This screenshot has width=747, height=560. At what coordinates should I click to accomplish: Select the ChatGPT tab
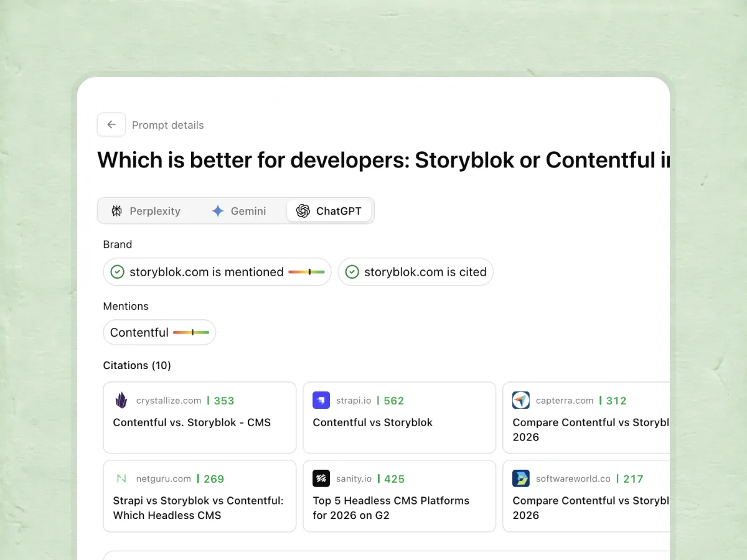(x=329, y=211)
